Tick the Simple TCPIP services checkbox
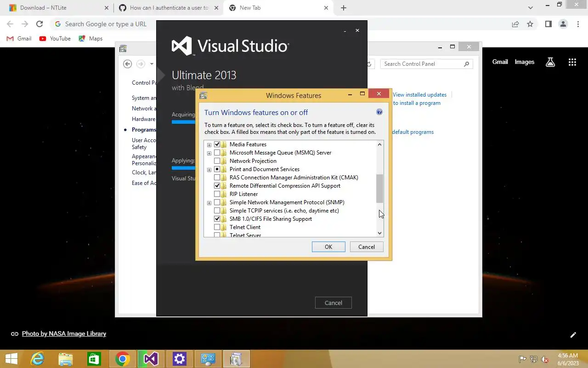Viewport: 588px width, 368px height. click(217, 211)
